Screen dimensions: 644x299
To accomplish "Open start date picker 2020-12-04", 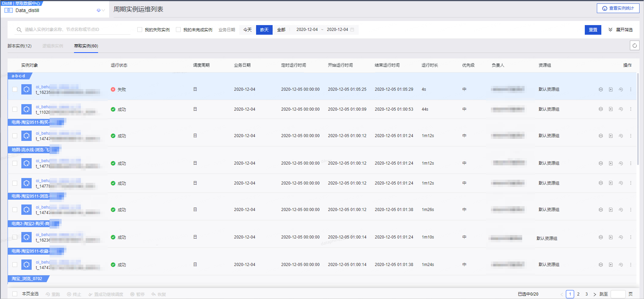I will tap(307, 30).
